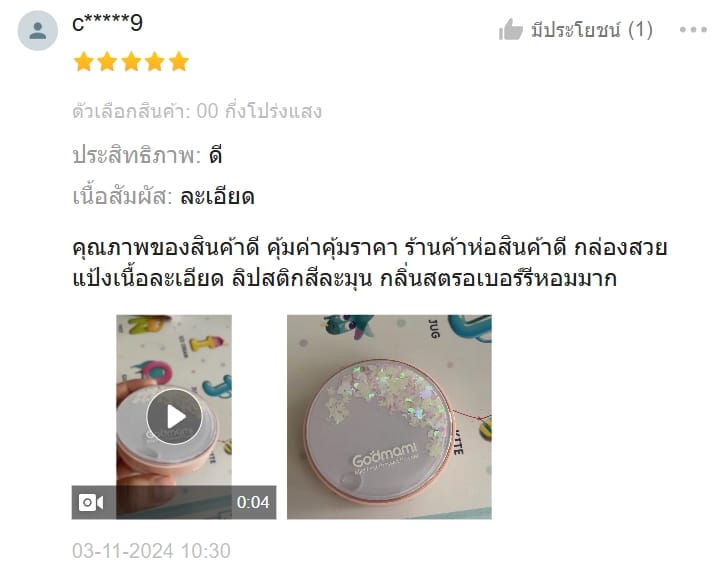Image resolution: width=721 pixels, height=574 pixels.
Task: Play the review video clip
Action: (x=174, y=417)
